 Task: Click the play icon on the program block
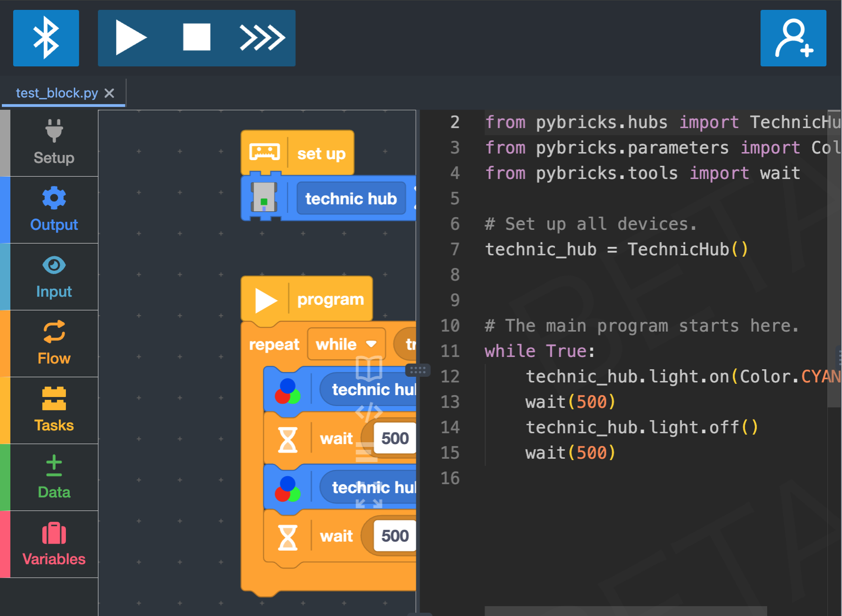(x=265, y=300)
